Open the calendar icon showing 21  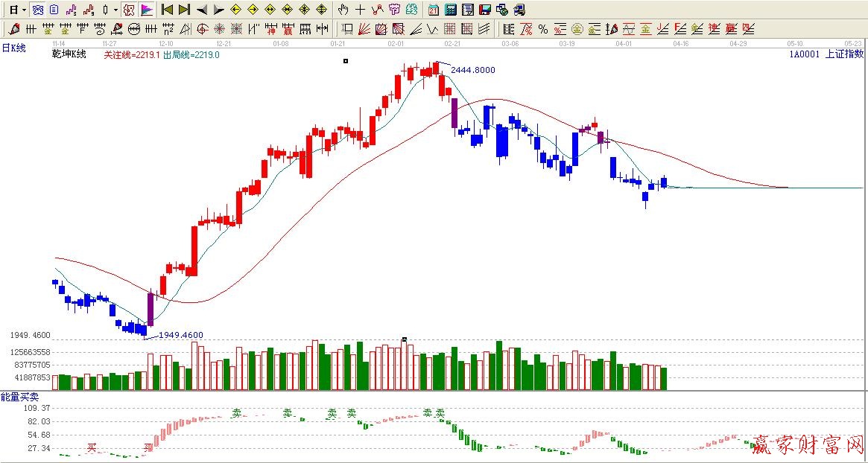[434, 10]
